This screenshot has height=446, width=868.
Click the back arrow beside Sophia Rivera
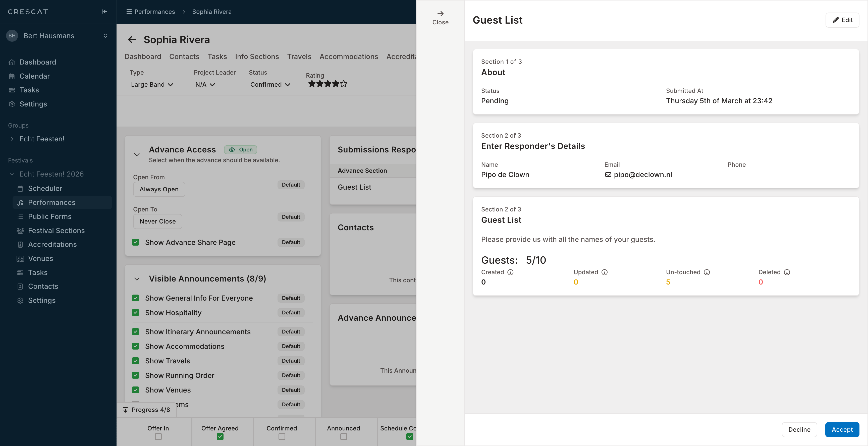[132, 40]
